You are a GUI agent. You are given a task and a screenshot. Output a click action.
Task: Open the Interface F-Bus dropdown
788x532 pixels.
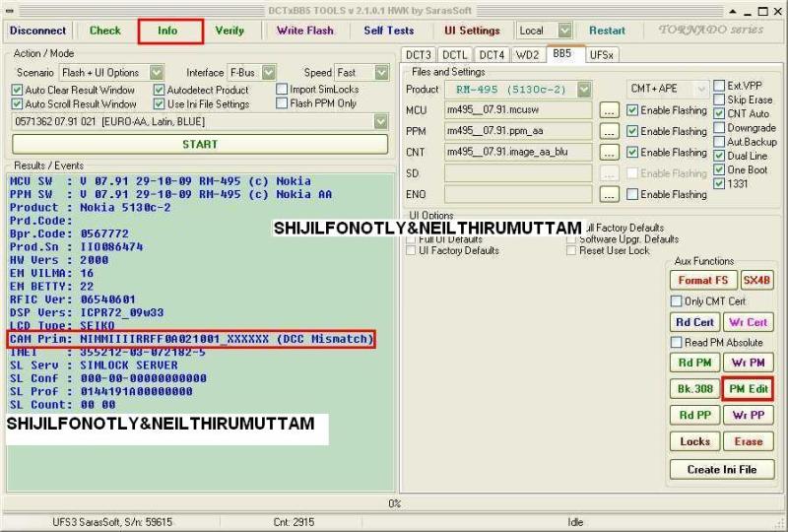coord(269,72)
